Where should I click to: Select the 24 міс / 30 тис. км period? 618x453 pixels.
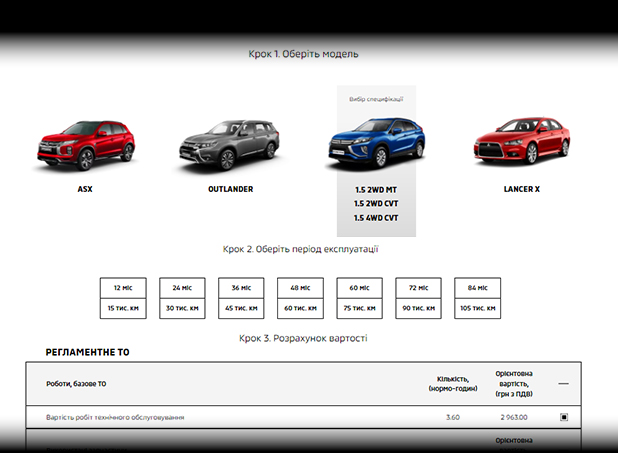pos(183,298)
